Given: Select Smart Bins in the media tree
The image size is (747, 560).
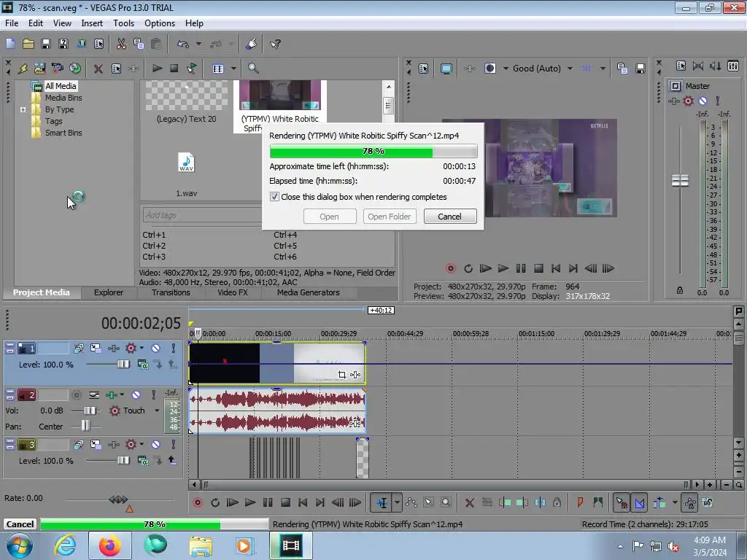Looking at the screenshot, I should [x=63, y=133].
